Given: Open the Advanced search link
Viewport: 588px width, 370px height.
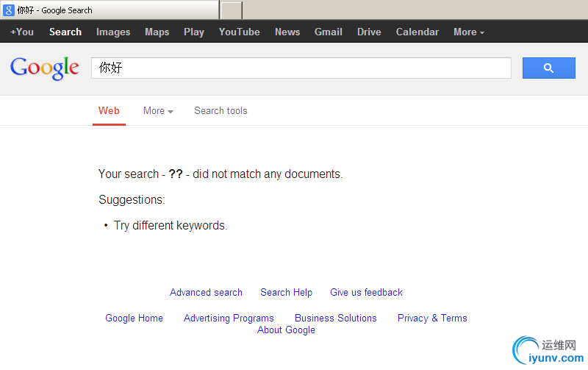Looking at the screenshot, I should 206,292.
